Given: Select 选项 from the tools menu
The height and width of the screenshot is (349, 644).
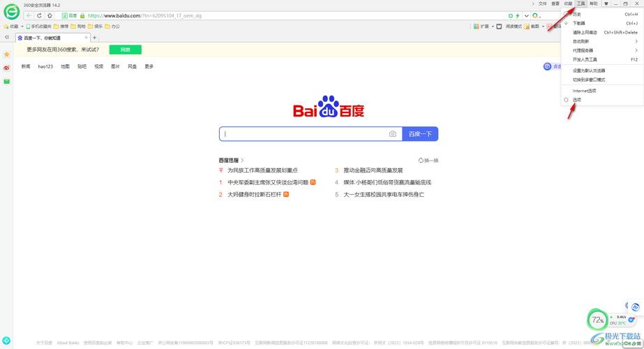Looking at the screenshot, I should (x=577, y=100).
